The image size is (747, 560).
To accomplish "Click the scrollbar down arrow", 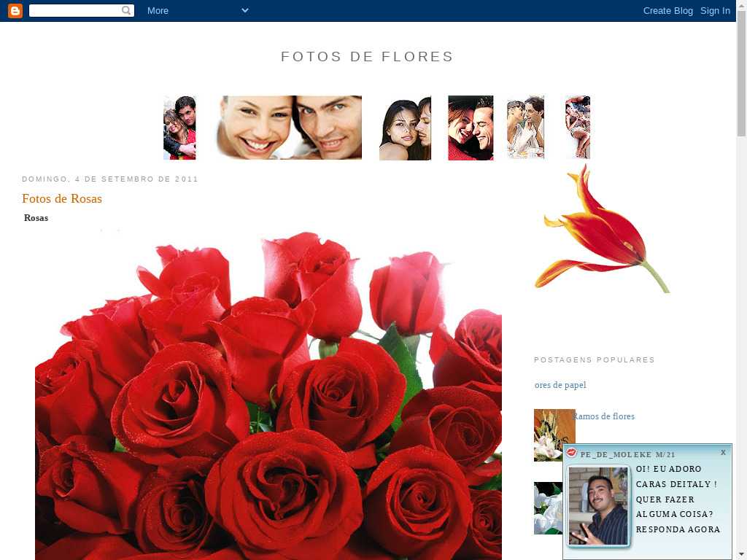I will coord(741,554).
